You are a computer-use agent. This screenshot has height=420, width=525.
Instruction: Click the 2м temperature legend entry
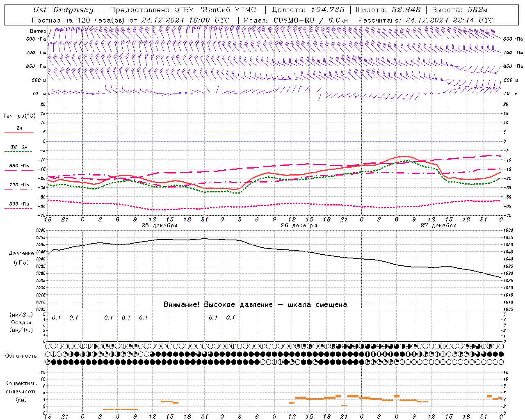click(x=19, y=128)
